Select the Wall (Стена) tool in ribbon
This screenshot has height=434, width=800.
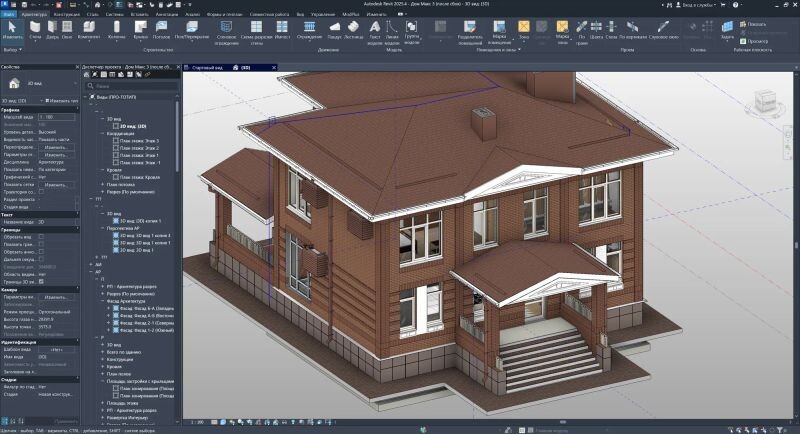tap(36, 31)
